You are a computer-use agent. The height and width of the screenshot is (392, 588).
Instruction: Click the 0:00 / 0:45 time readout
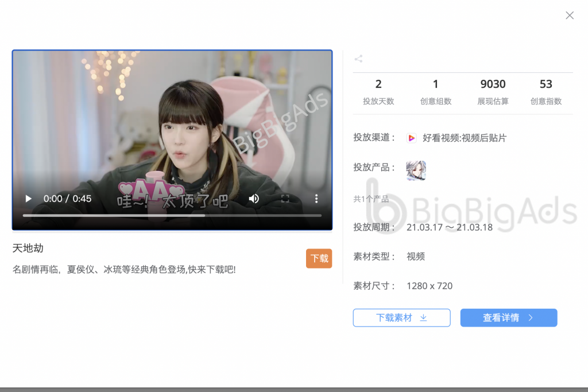(68, 199)
